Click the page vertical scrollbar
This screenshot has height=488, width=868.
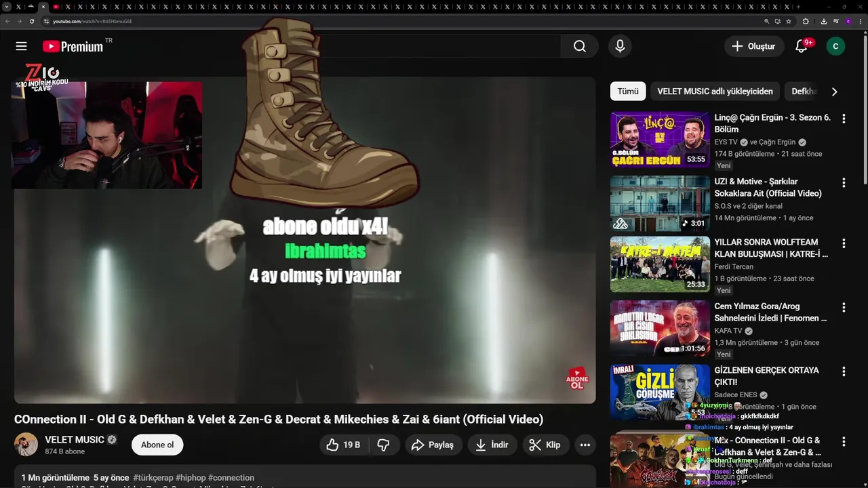coord(865,108)
